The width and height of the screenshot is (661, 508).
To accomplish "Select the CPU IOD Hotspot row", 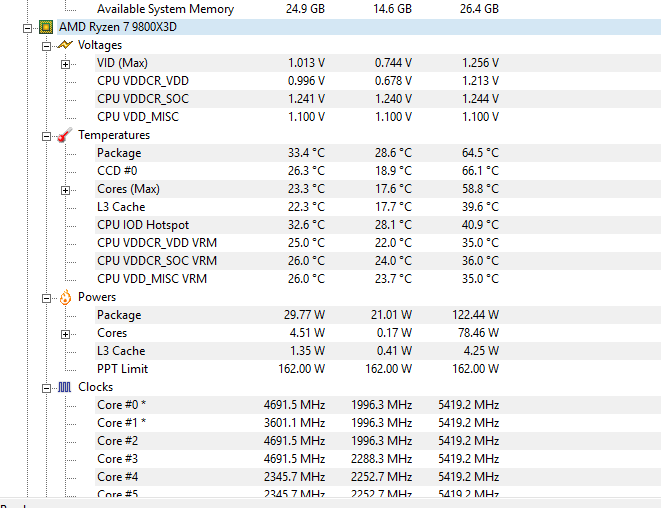I will 378,225.
